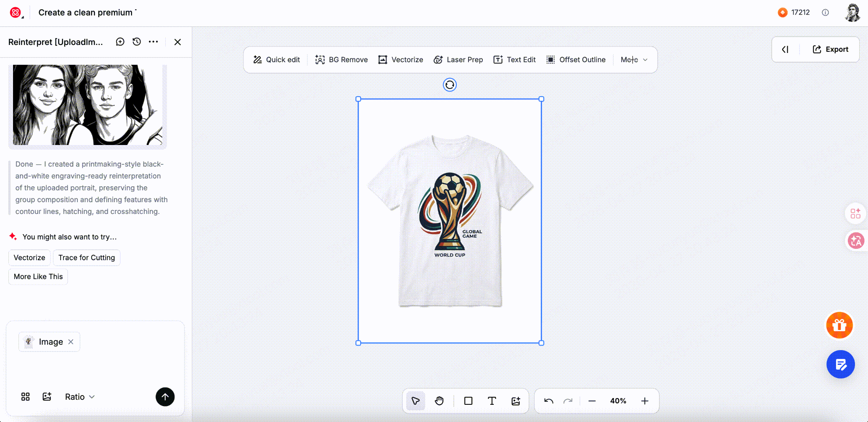Select BG Remove tool

341,60
